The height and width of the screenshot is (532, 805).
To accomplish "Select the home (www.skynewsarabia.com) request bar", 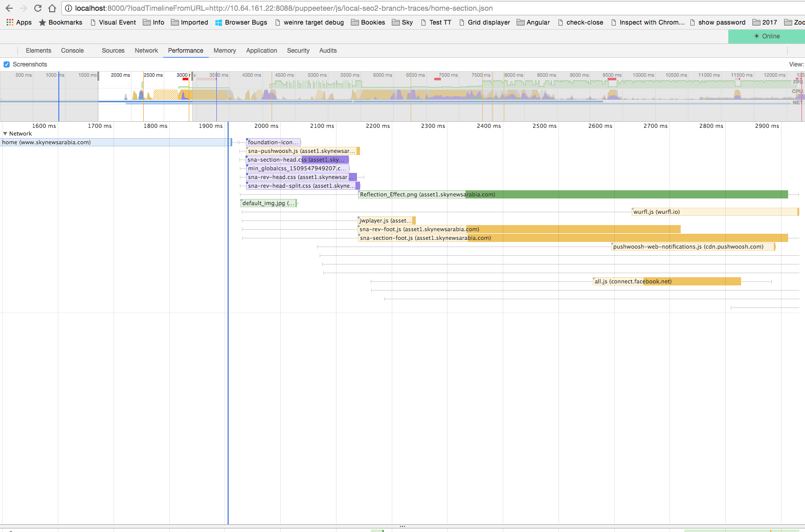I will coord(116,142).
